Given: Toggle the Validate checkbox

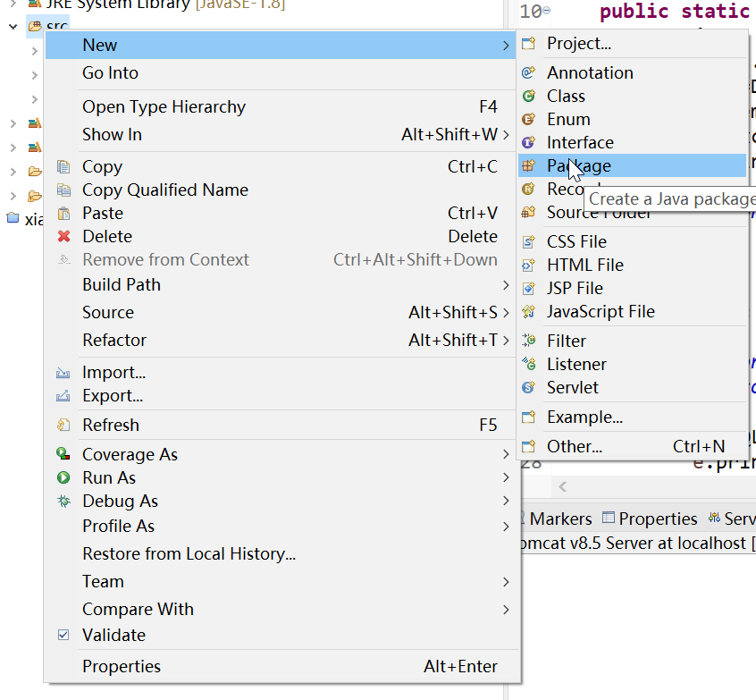Looking at the screenshot, I should pos(63,636).
